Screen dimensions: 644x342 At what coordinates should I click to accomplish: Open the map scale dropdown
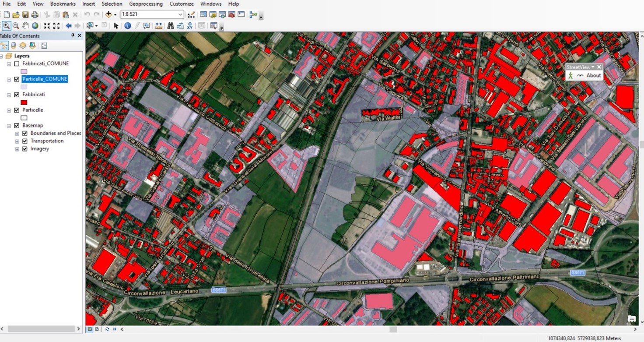coord(180,14)
